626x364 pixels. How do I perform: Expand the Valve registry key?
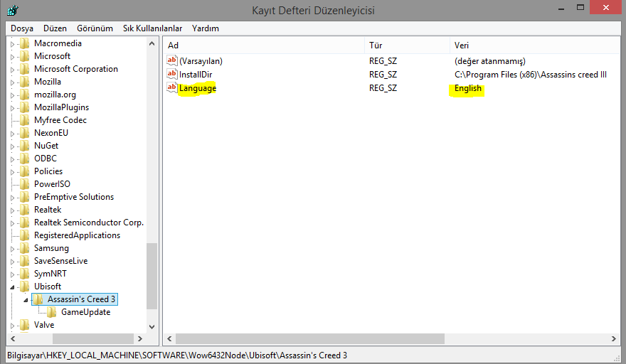tap(12, 325)
